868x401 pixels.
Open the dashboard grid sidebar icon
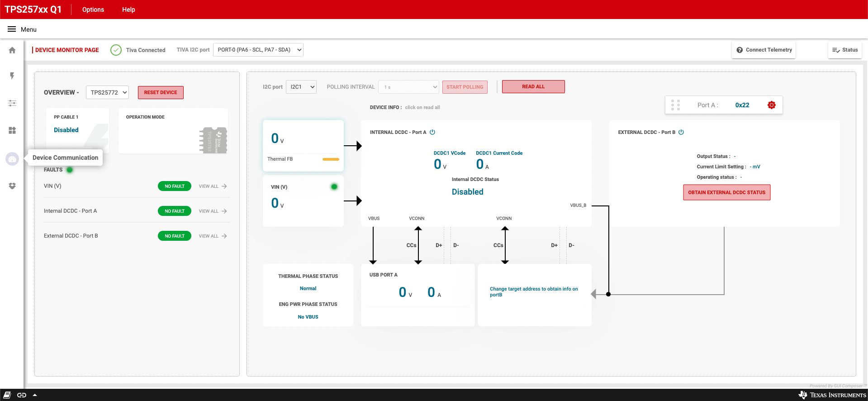(x=12, y=130)
